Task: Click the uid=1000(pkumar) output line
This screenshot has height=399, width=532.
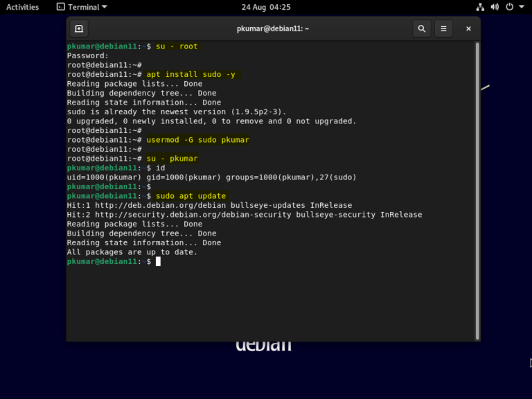Action: click(212, 177)
